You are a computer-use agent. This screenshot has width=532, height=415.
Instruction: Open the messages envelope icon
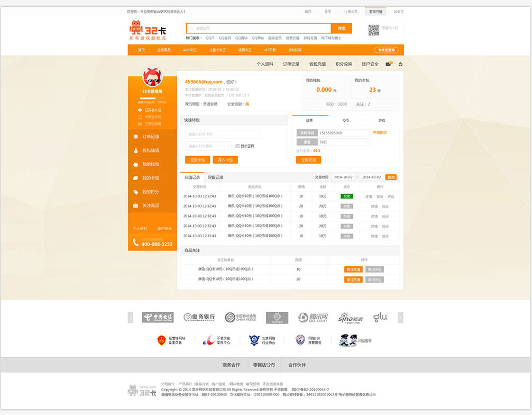click(389, 64)
